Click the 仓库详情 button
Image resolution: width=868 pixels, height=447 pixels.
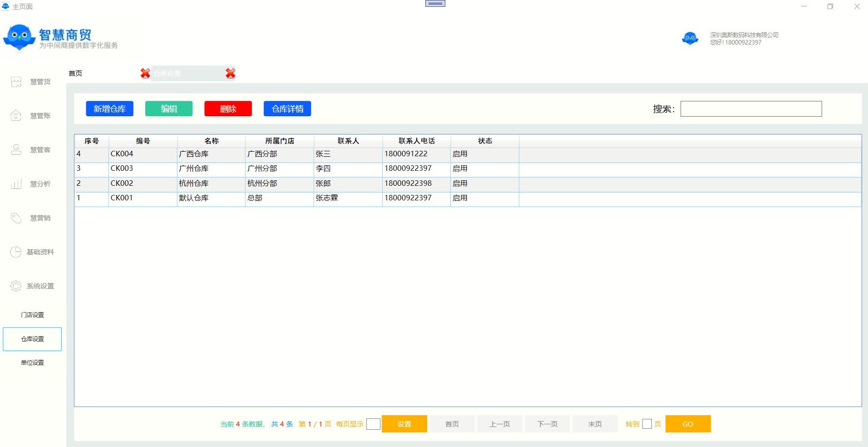point(287,109)
